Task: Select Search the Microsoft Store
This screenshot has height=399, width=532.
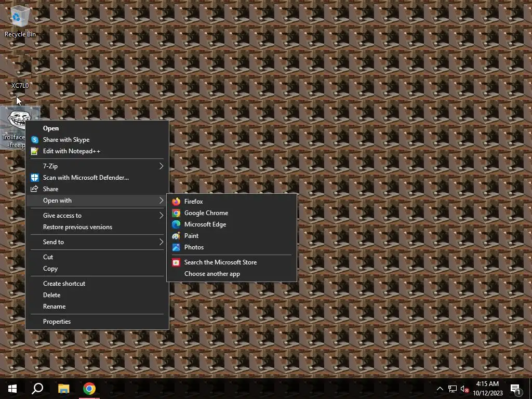Action: [232, 262]
